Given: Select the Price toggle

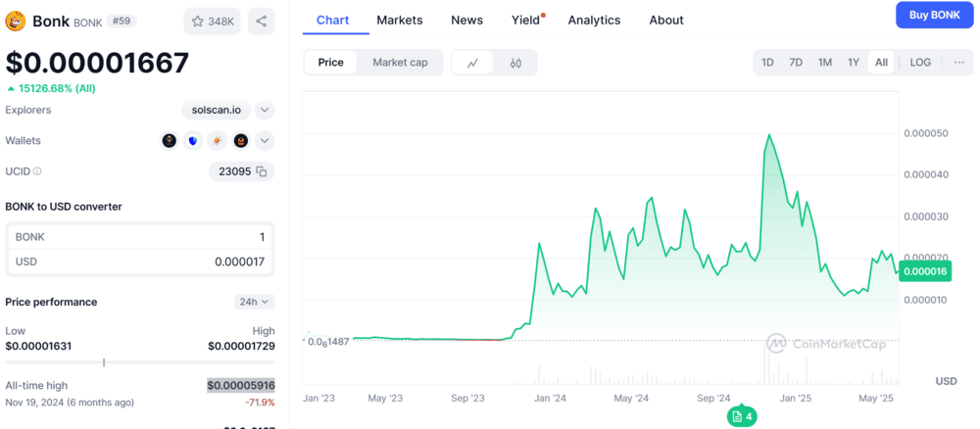Looking at the screenshot, I should (330, 63).
